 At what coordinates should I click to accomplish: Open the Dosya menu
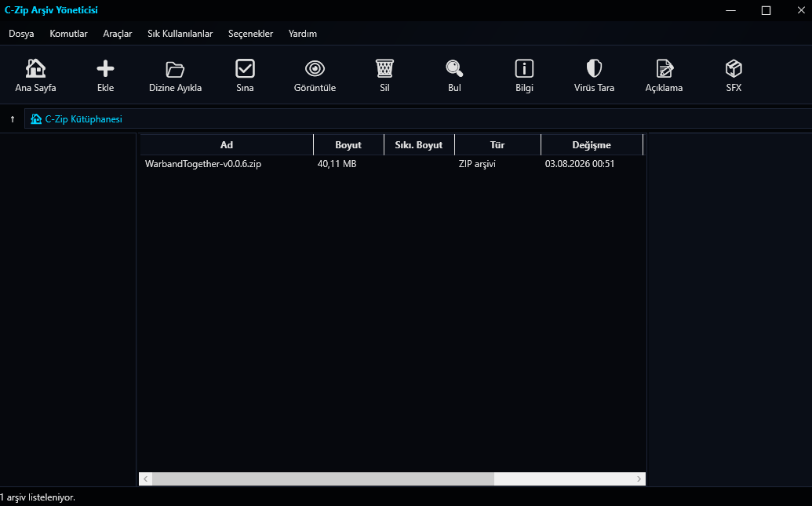(x=21, y=34)
